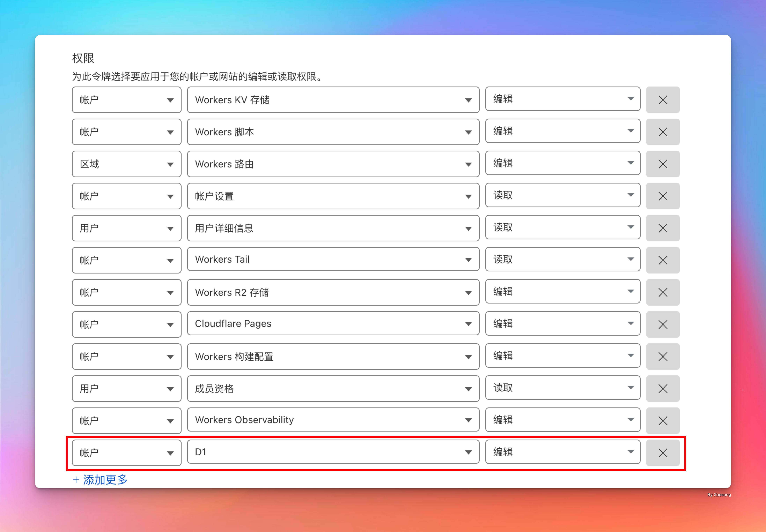Open the 用户详细信息 permission dropdown
Image resolution: width=766 pixels, height=532 pixels.
click(x=333, y=228)
